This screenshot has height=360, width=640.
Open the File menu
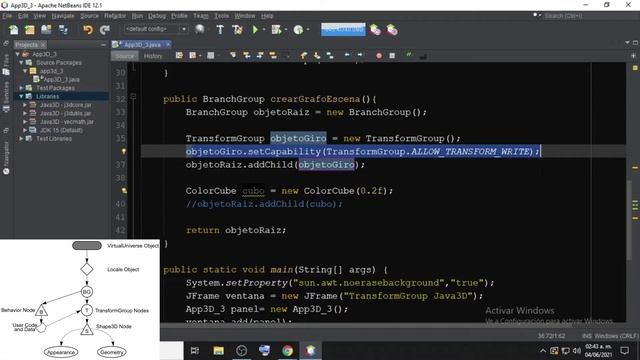point(7,16)
